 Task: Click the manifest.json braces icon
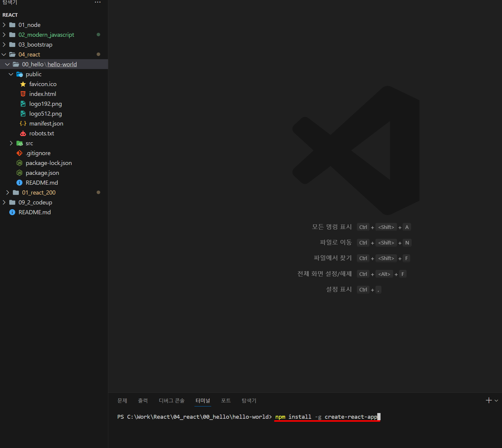(23, 123)
